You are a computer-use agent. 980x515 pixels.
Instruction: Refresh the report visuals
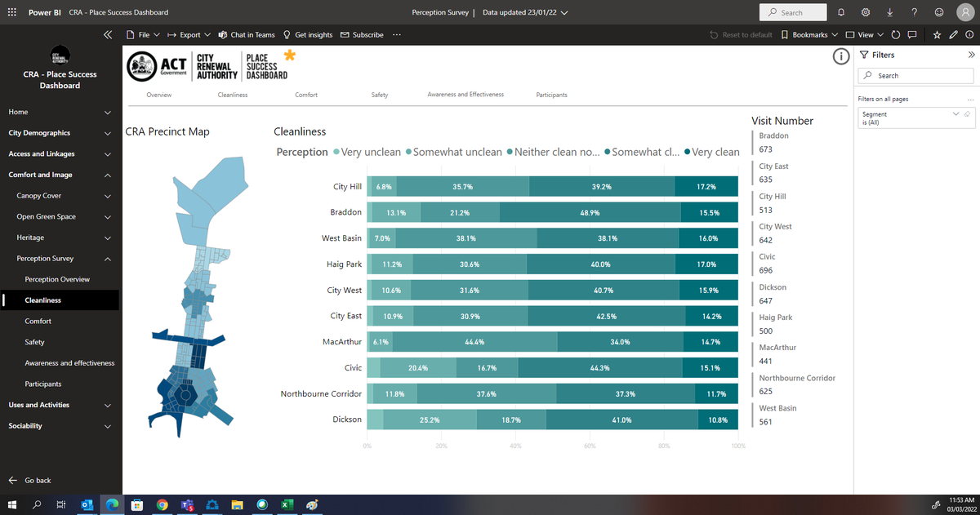[x=895, y=34]
